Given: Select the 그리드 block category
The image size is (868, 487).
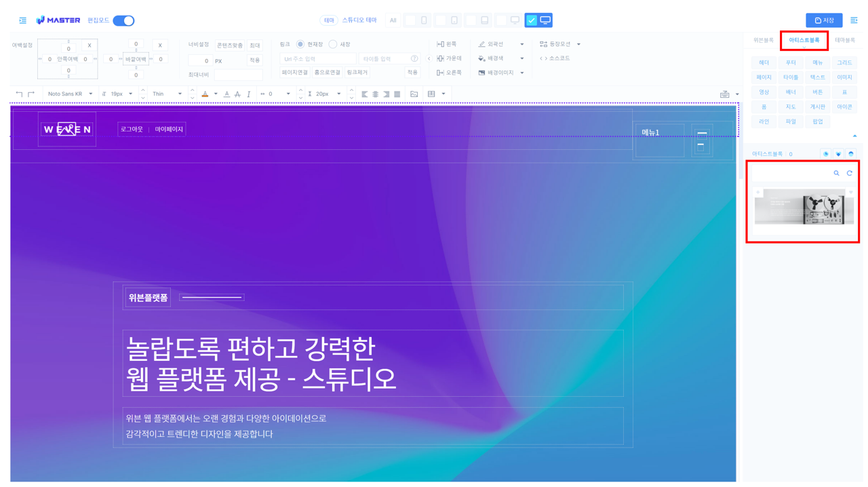Looking at the screenshot, I should (844, 62).
